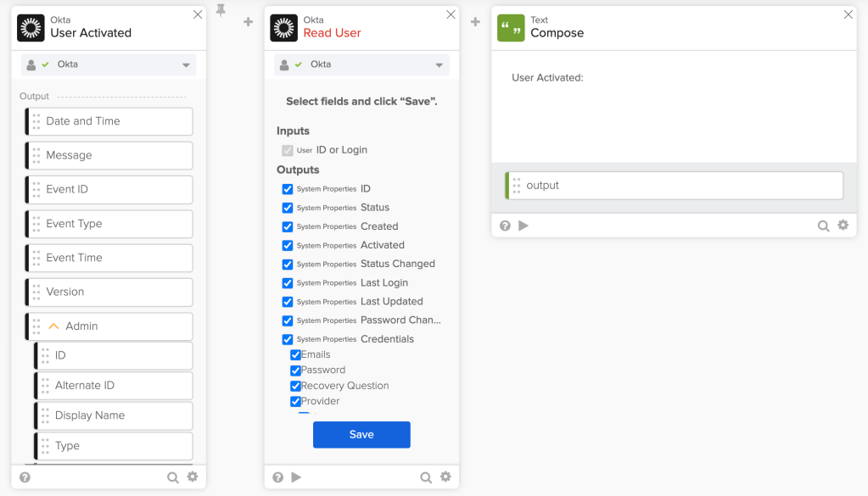This screenshot has height=496, width=868.
Task: Click the plus icon before Read User card
Action: pyautogui.click(x=248, y=22)
